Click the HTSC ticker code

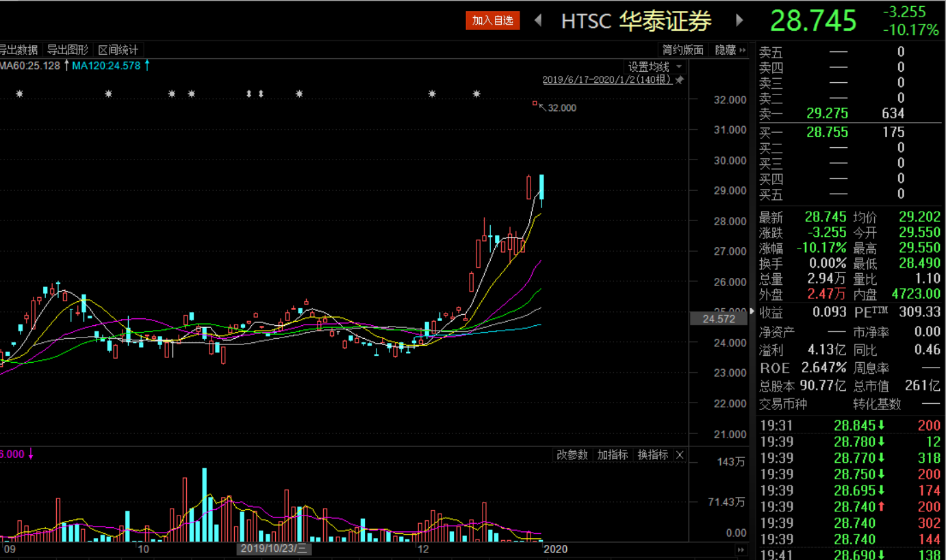pyautogui.click(x=586, y=21)
